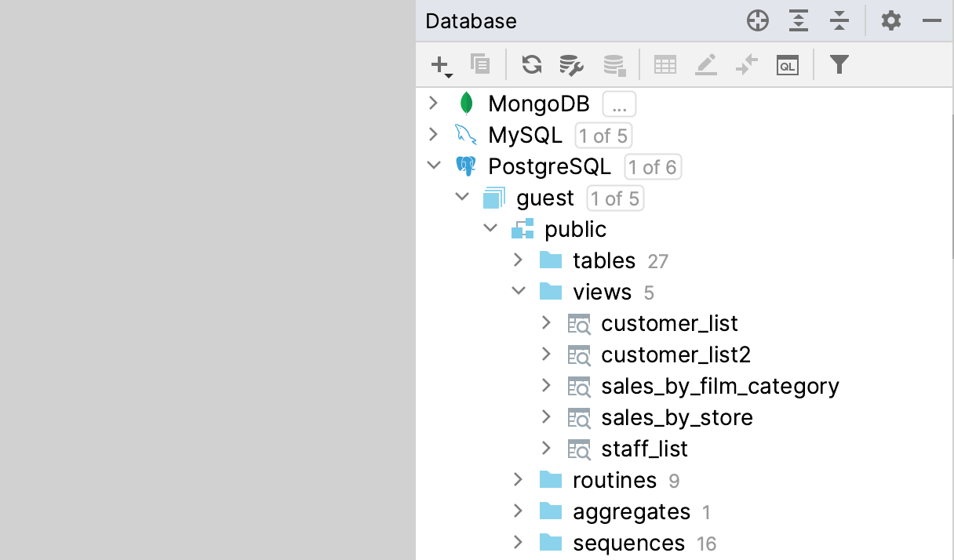Click the Modify pencil icon in the toolbar

[x=705, y=64]
